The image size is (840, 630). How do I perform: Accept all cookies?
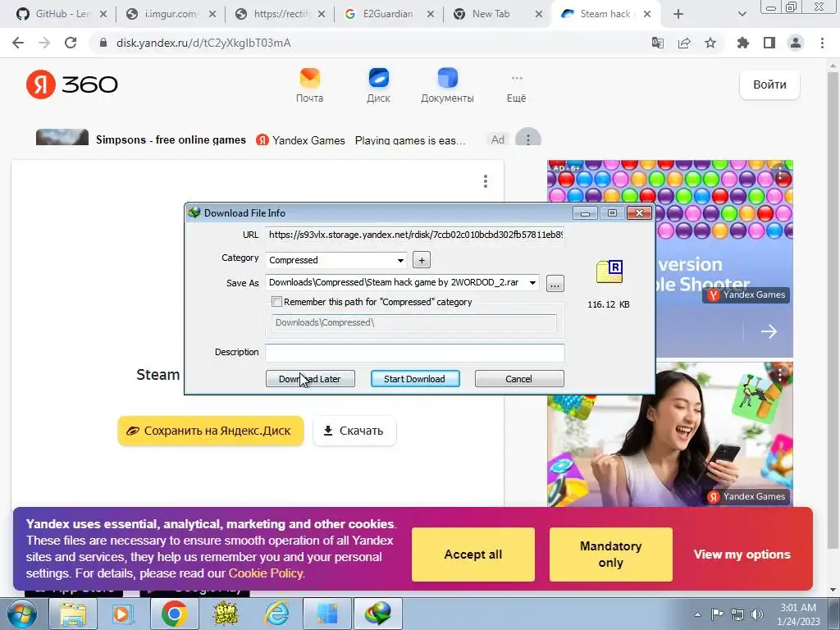point(473,555)
